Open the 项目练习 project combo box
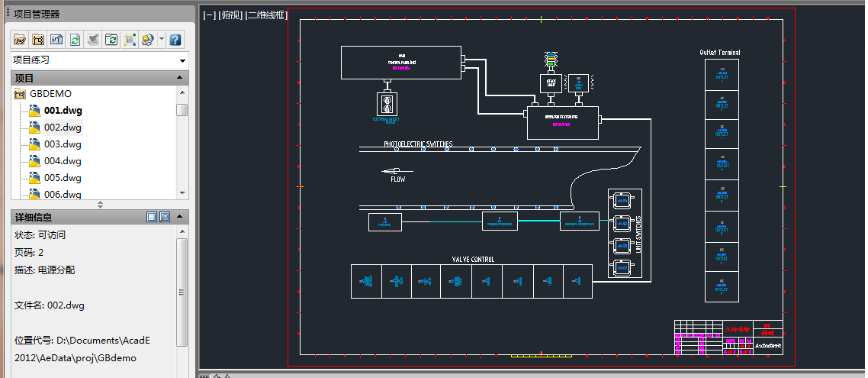 [x=100, y=60]
